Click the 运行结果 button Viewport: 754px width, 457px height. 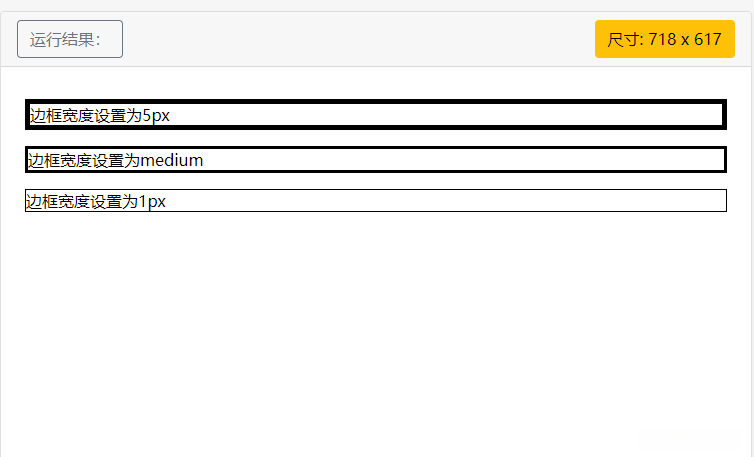70,39
